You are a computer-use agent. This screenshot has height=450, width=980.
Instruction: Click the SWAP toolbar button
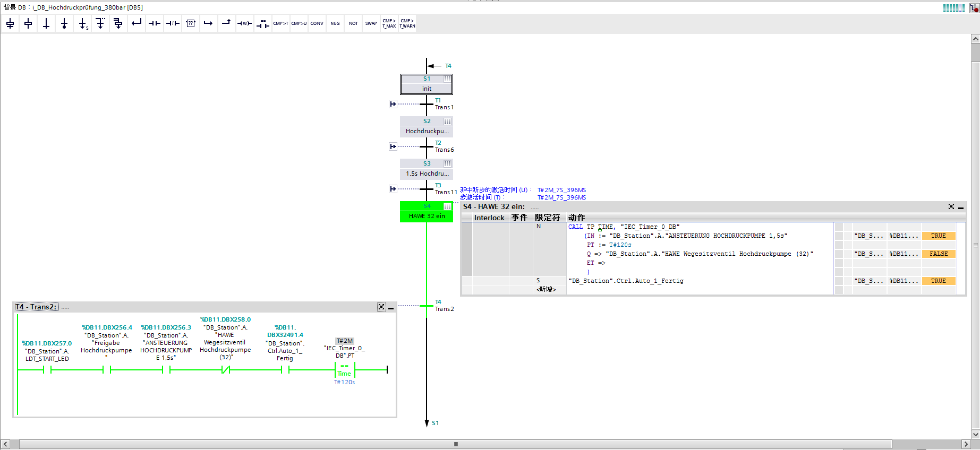point(371,23)
